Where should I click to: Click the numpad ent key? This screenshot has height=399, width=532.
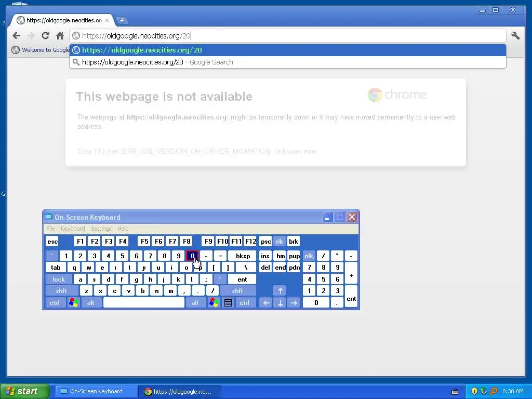(351, 297)
